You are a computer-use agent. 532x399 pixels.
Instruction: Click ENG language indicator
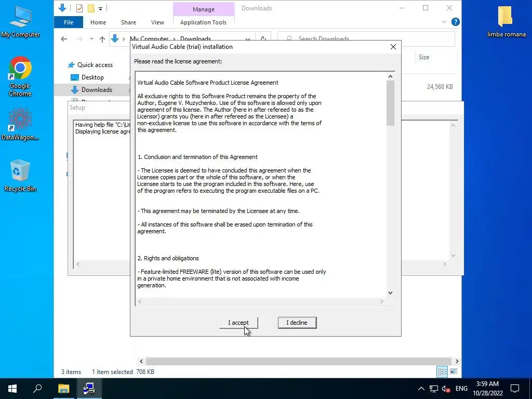point(461,389)
